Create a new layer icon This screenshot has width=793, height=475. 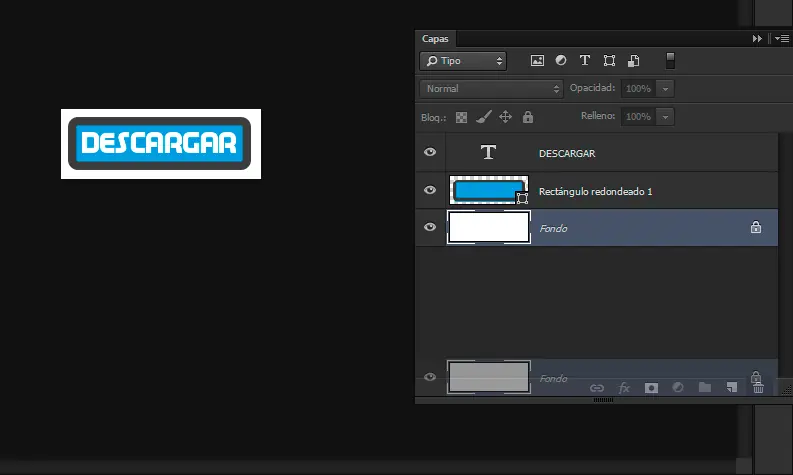tap(732, 387)
